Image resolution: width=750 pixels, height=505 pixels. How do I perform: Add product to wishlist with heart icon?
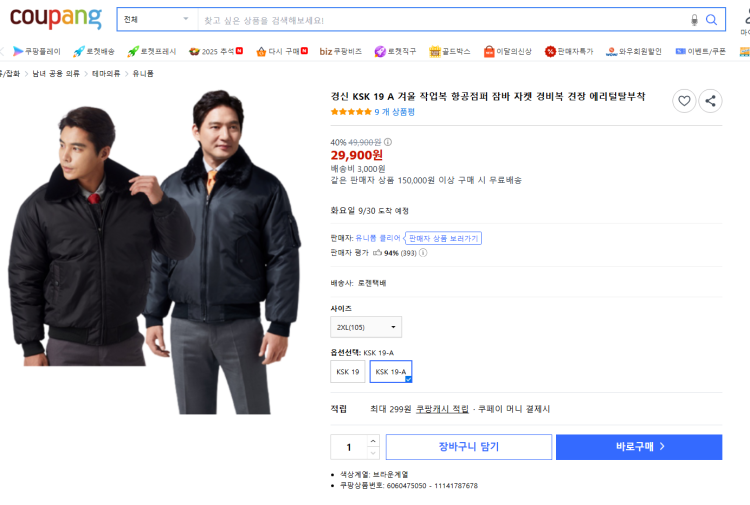(684, 101)
